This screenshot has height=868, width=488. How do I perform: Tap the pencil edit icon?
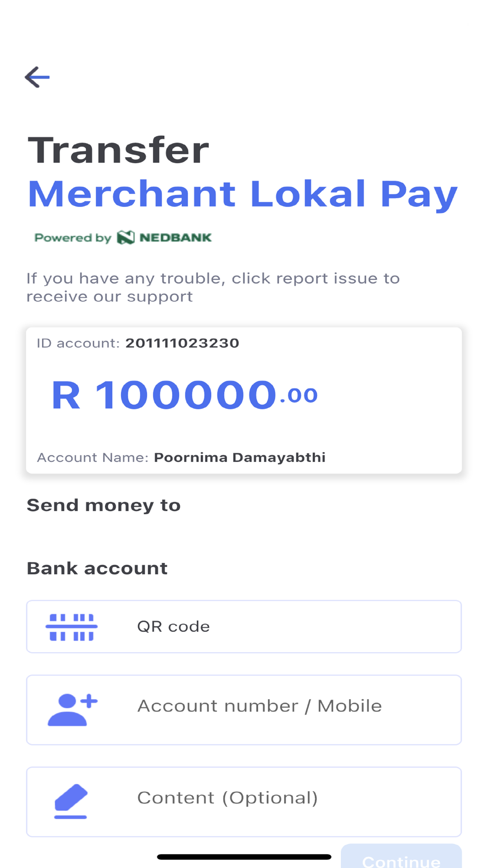(x=71, y=801)
